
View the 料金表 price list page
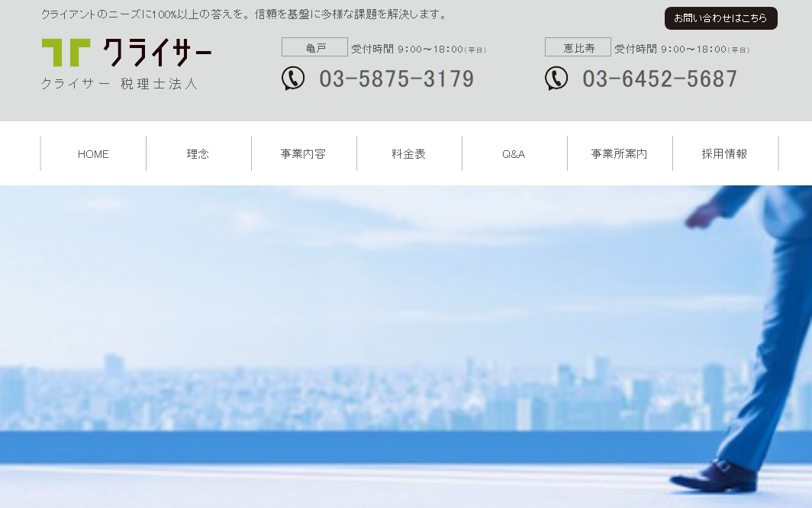(409, 154)
